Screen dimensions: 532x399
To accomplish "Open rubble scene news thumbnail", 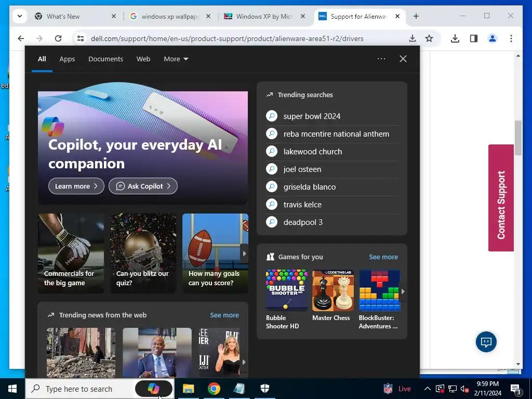I will (81, 353).
